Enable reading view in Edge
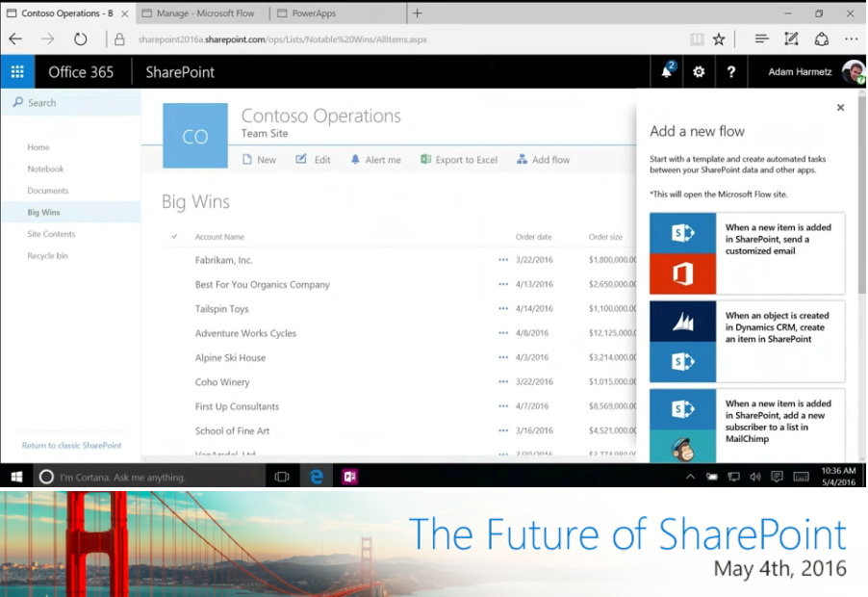Screen dimensions: 868x597 pos(697,39)
